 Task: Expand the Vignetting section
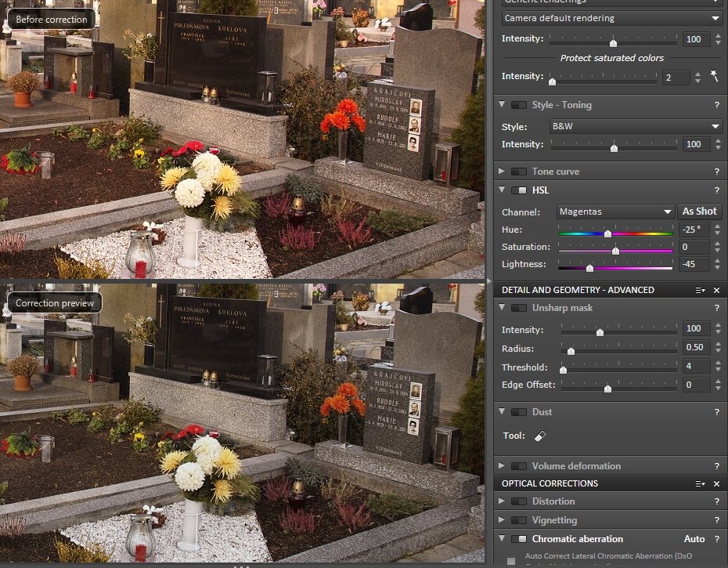(x=502, y=520)
